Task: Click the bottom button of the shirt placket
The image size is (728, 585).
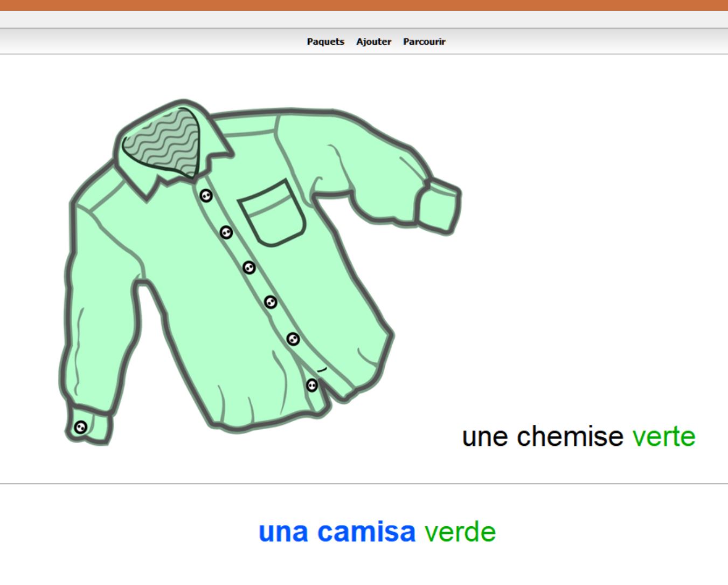Action: [x=312, y=386]
